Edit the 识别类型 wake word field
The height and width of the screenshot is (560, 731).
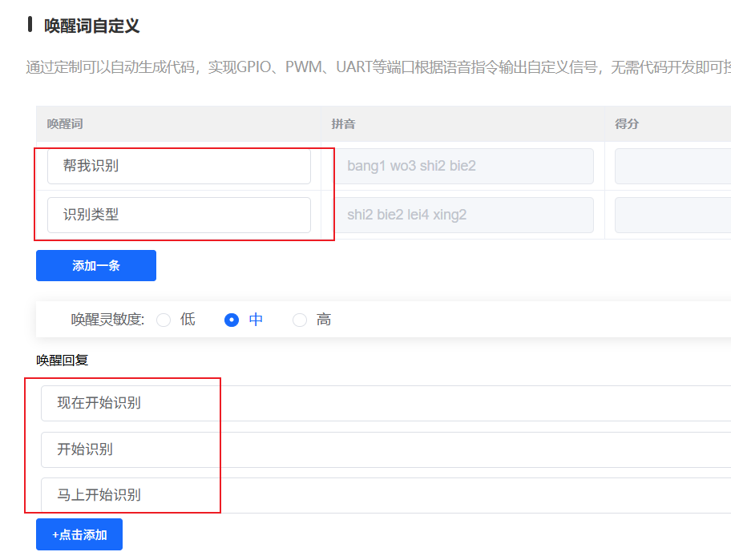[x=179, y=215]
